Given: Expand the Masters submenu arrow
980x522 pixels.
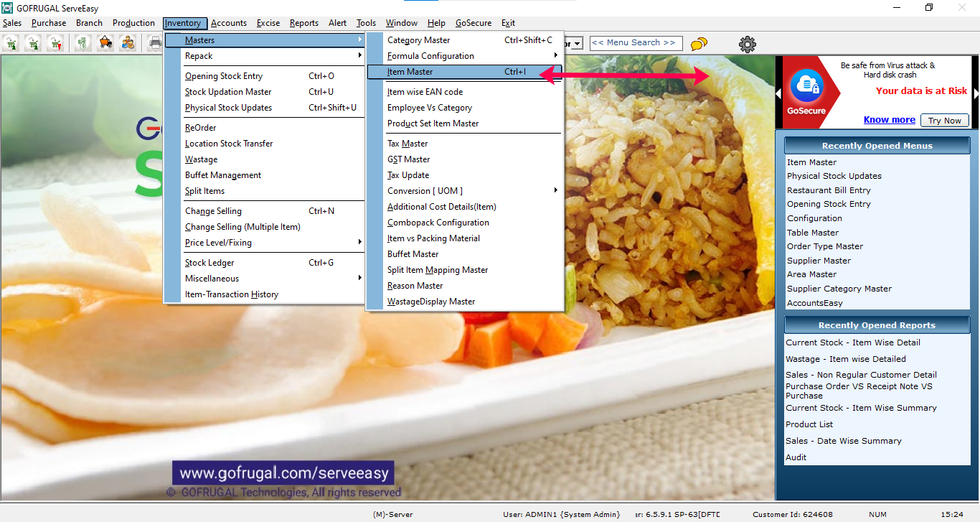Looking at the screenshot, I should tap(360, 40).
